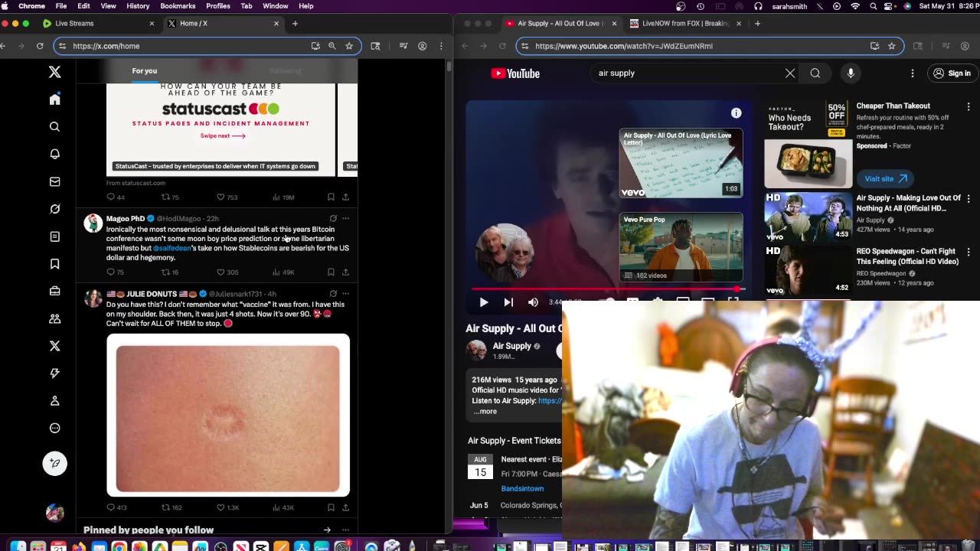Open the Profiles menu in menu bar
The height and width of the screenshot is (551, 980).
point(217,6)
